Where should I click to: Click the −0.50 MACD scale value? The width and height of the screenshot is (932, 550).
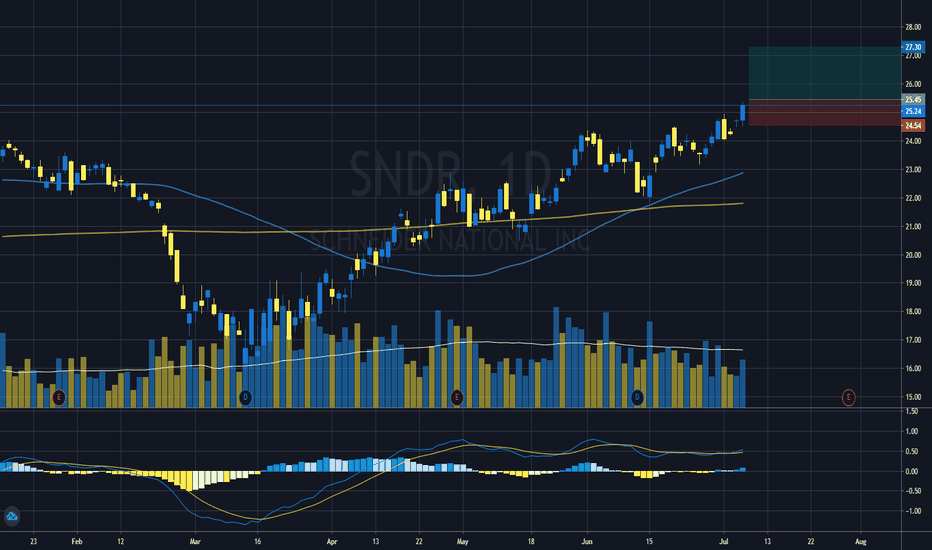pyautogui.click(x=911, y=491)
